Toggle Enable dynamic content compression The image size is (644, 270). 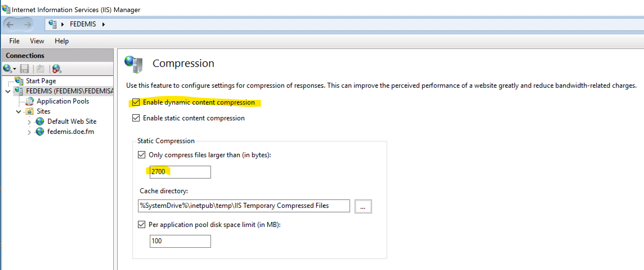[136, 102]
